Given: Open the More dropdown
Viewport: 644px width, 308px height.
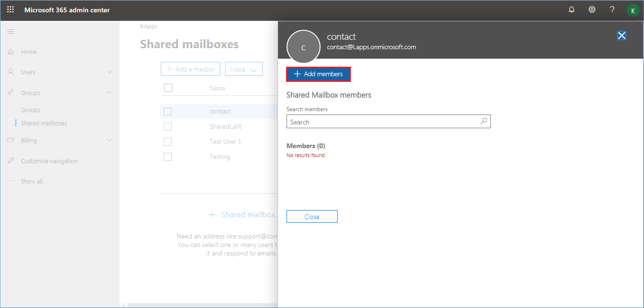Looking at the screenshot, I should [x=244, y=69].
